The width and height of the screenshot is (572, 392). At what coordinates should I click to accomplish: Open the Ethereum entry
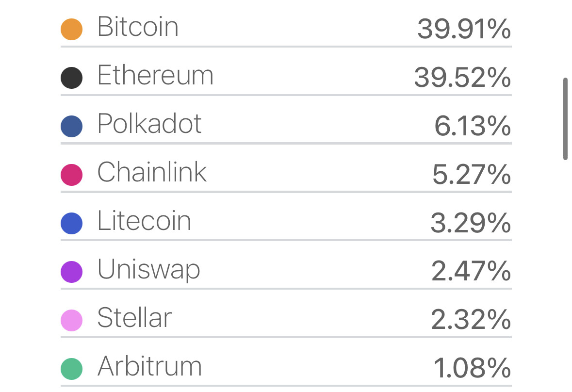(155, 75)
